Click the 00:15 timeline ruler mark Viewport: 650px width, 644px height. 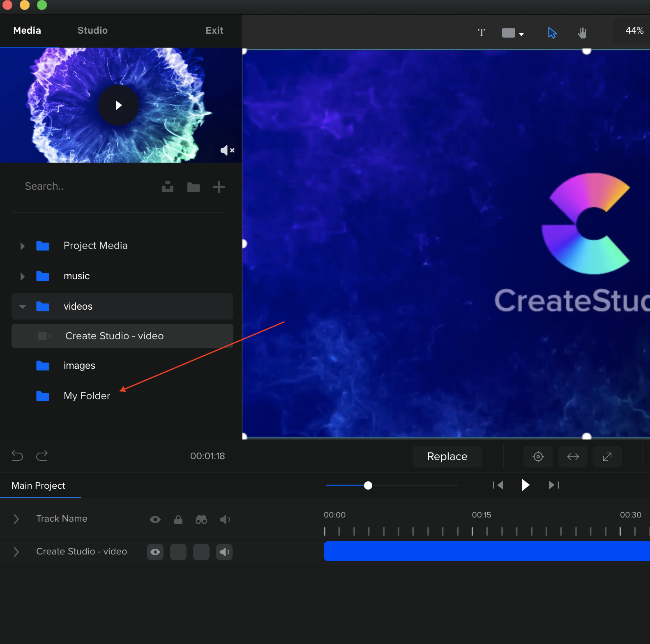tap(482, 515)
